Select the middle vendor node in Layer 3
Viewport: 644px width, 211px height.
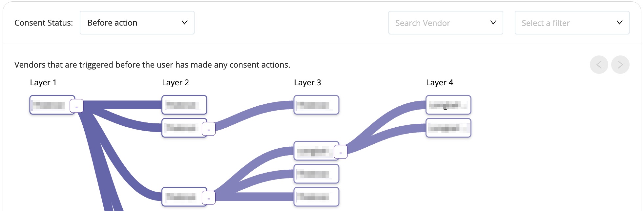[316, 174]
